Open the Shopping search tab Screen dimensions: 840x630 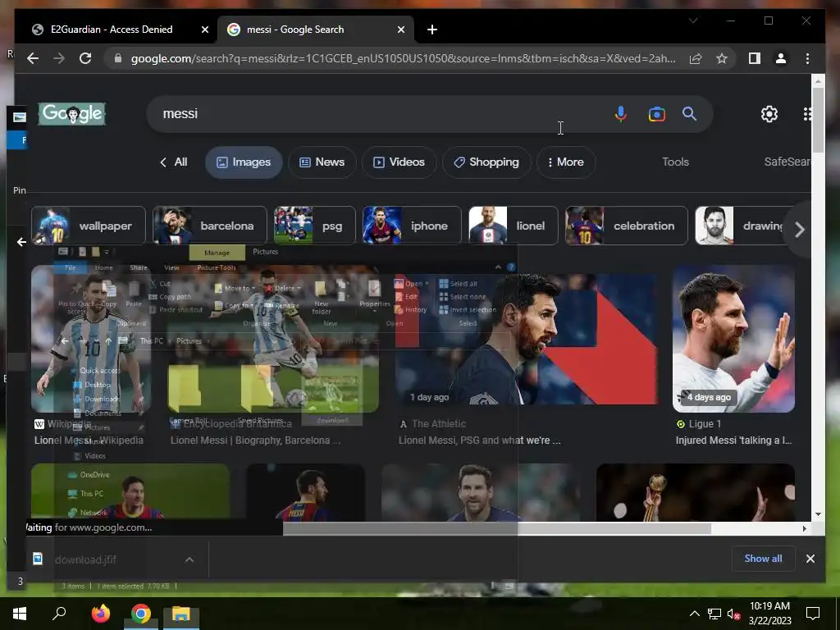(x=486, y=162)
